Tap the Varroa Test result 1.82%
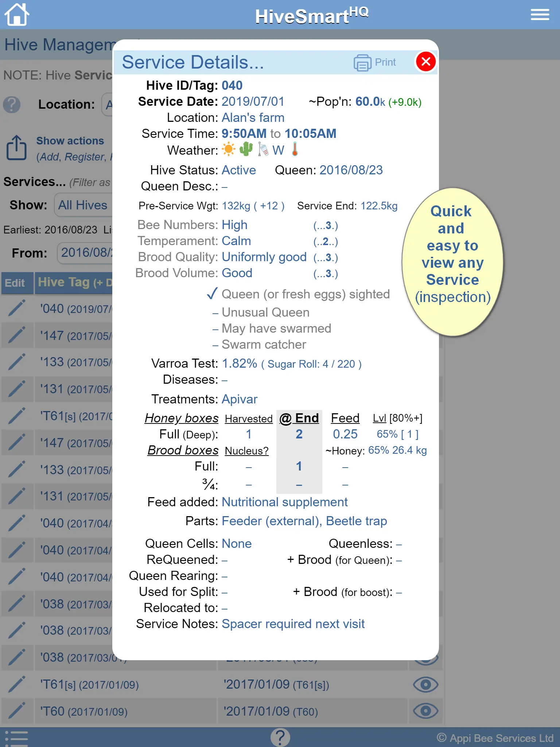This screenshot has width=560, height=747. pos(240,363)
